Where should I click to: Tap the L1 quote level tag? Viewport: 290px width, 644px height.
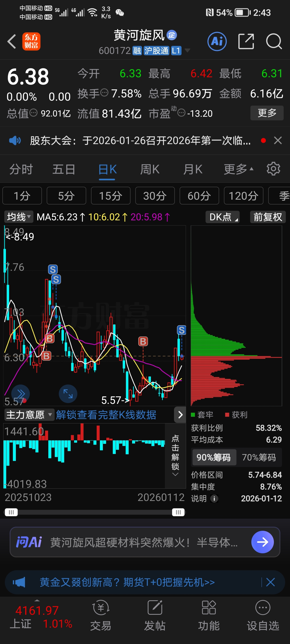click(x=176, y=50)
